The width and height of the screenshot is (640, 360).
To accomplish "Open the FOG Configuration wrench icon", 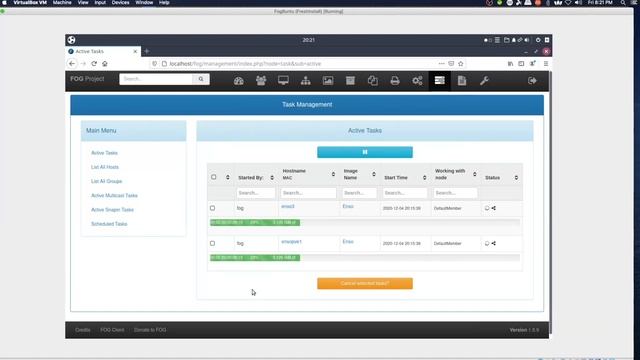I will coord(484,80).
